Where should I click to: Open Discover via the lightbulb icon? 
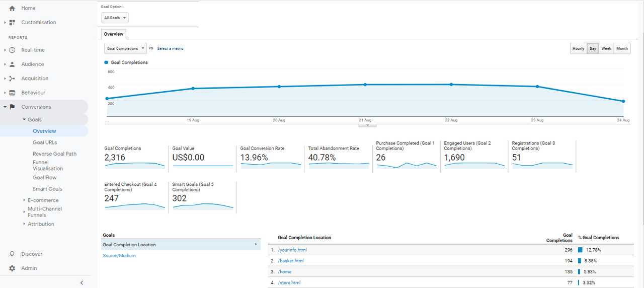click(12, 254)
